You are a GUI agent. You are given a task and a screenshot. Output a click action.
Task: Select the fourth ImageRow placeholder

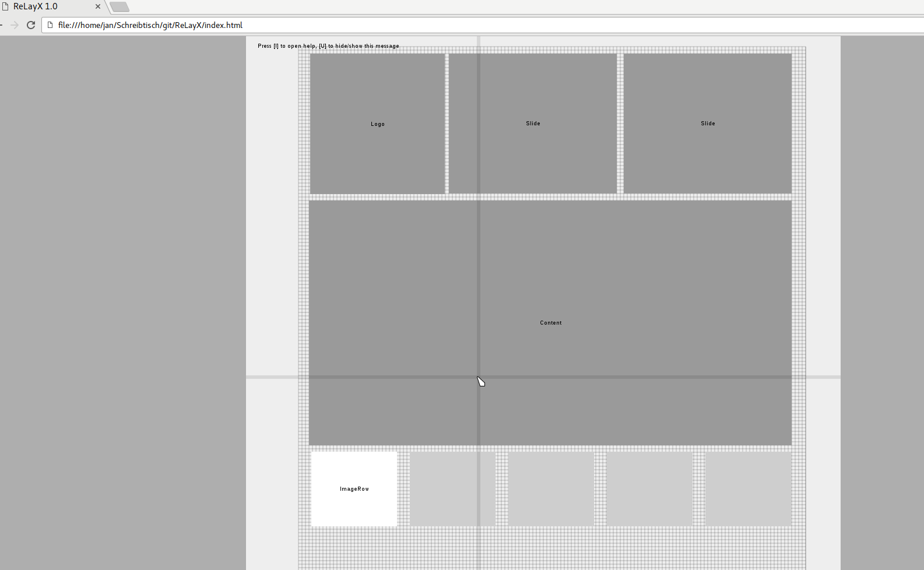[x=649, y=489]
